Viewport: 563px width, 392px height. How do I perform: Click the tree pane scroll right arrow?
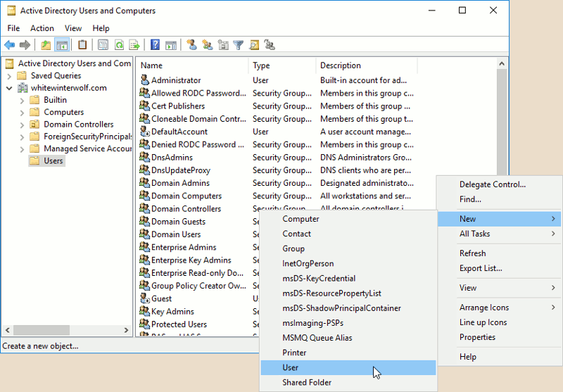[x=126, y=330]
